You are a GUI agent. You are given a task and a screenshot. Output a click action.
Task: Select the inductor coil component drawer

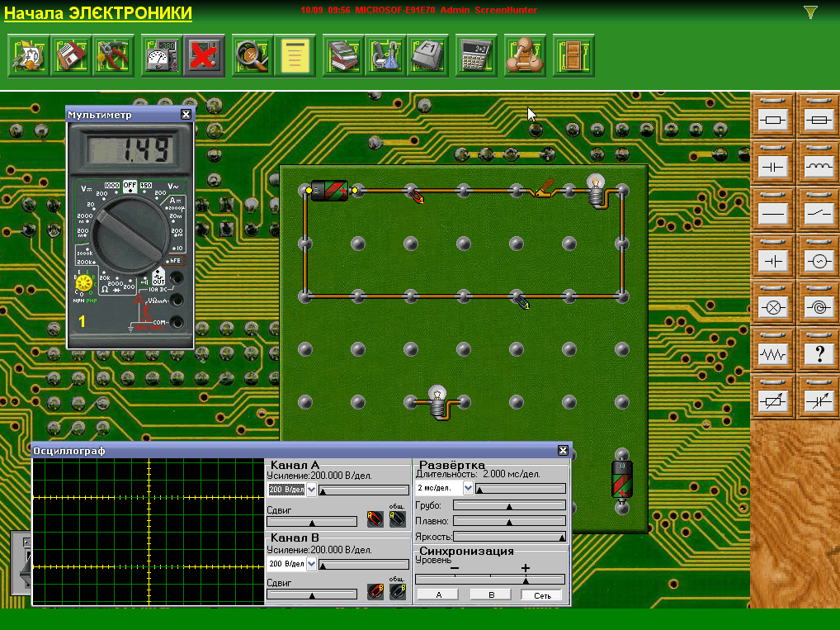point(818,167)
